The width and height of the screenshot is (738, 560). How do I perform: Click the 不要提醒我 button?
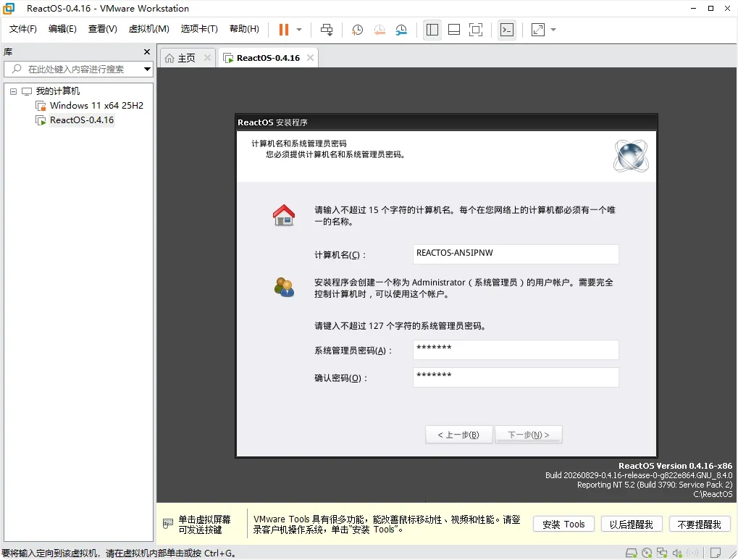click(699, 525)
